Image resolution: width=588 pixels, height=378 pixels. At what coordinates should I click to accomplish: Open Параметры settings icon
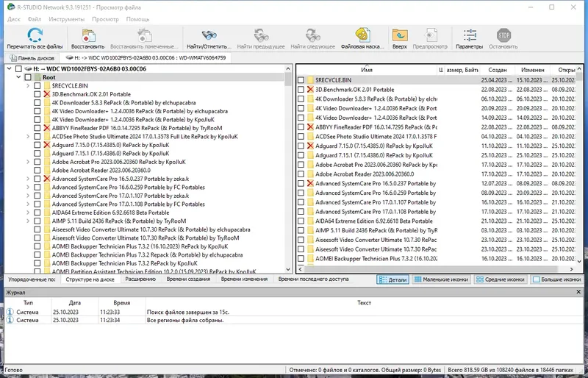(x=470, y=35)
